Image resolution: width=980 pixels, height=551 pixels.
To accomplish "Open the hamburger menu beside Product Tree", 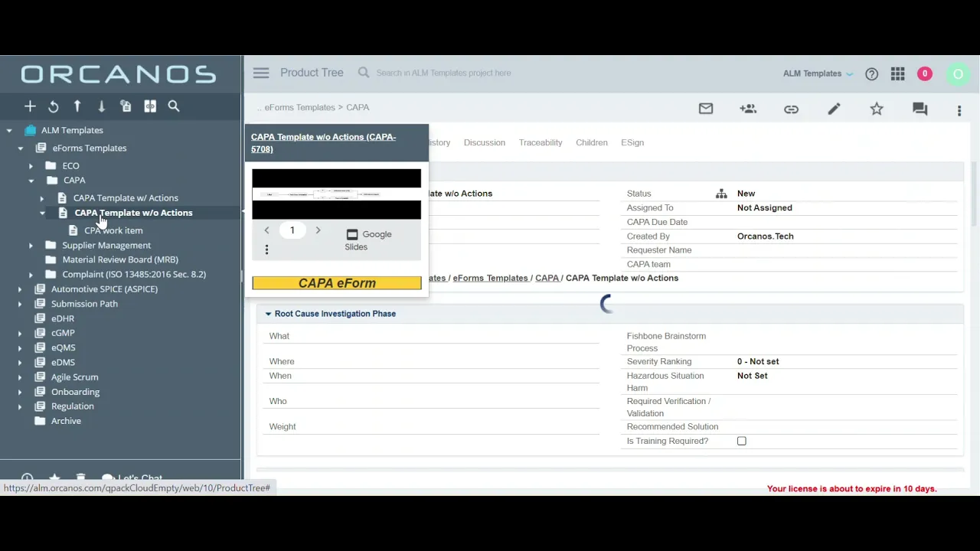I will tap(261, 73).
